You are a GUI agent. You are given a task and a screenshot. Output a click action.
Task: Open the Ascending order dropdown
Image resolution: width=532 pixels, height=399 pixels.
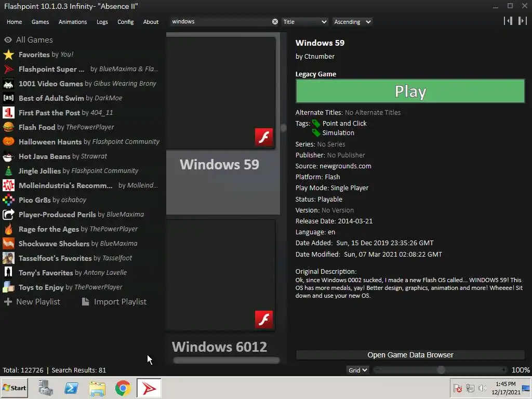[x=352, y=22]
